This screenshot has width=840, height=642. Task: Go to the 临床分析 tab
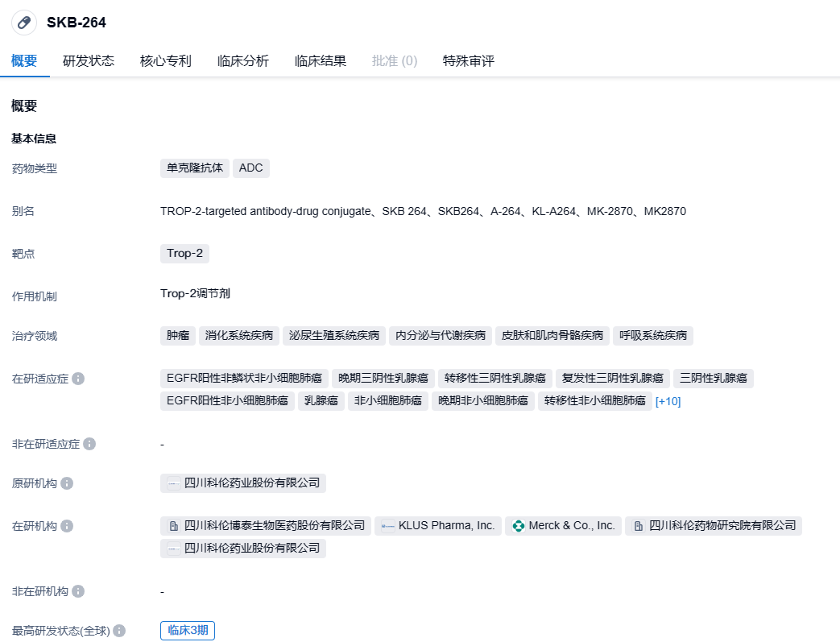pos(243,61)
